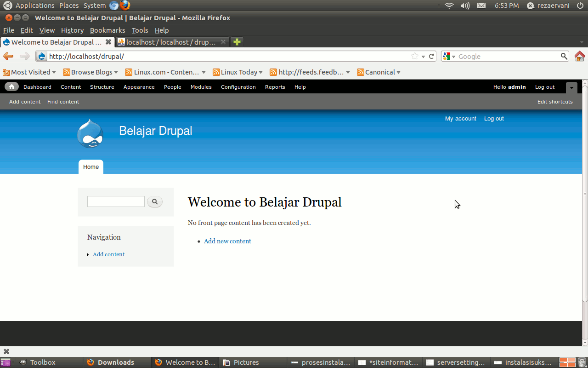588x368 pixels.
Task: Open the Drupal Content admin link
Action: (71, 87)
